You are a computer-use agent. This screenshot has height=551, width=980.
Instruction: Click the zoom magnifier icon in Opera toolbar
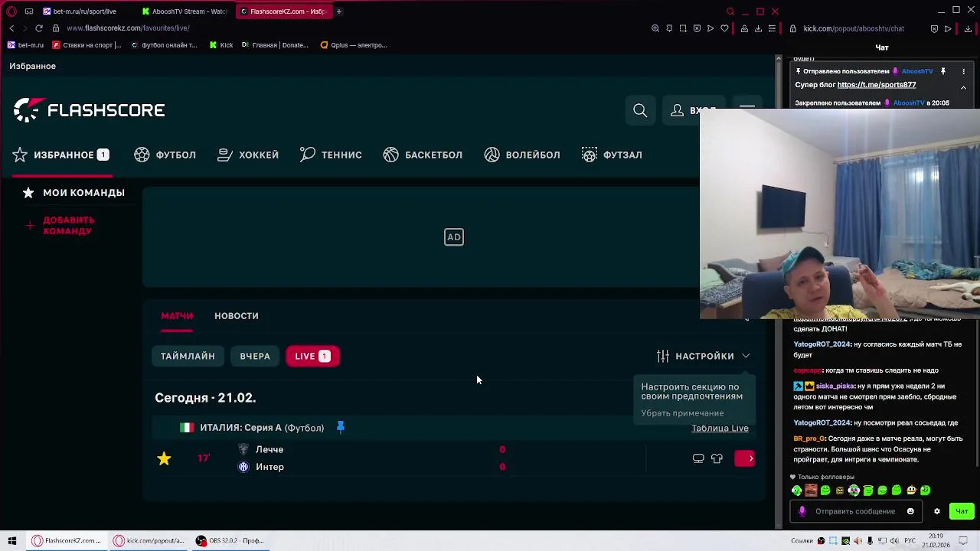coord(655,28)
